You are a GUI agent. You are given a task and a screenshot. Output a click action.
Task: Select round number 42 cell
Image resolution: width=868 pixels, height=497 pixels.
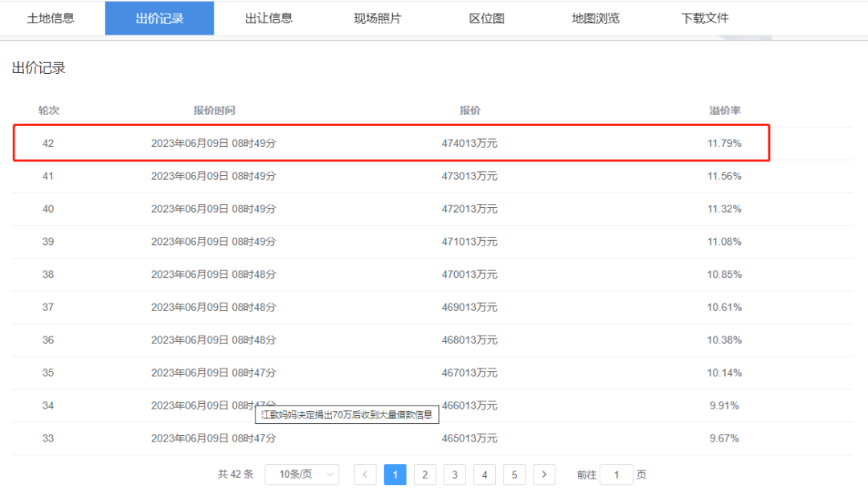tap(48, 143)
